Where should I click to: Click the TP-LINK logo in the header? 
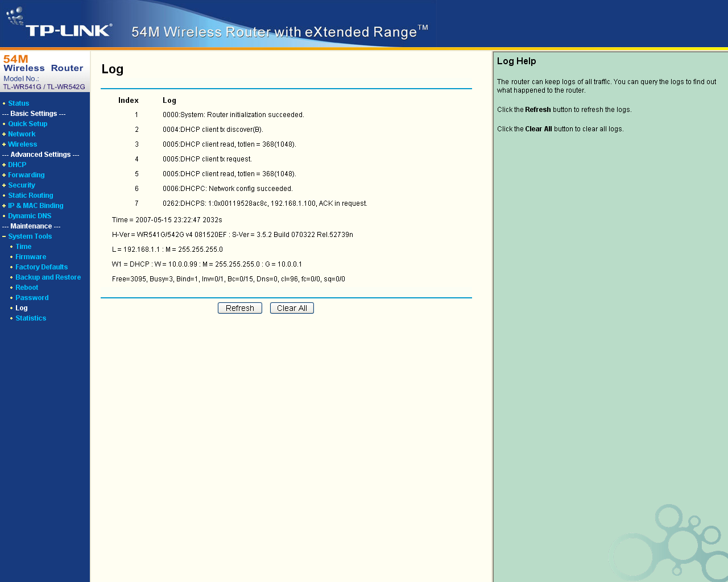point(59,23)
